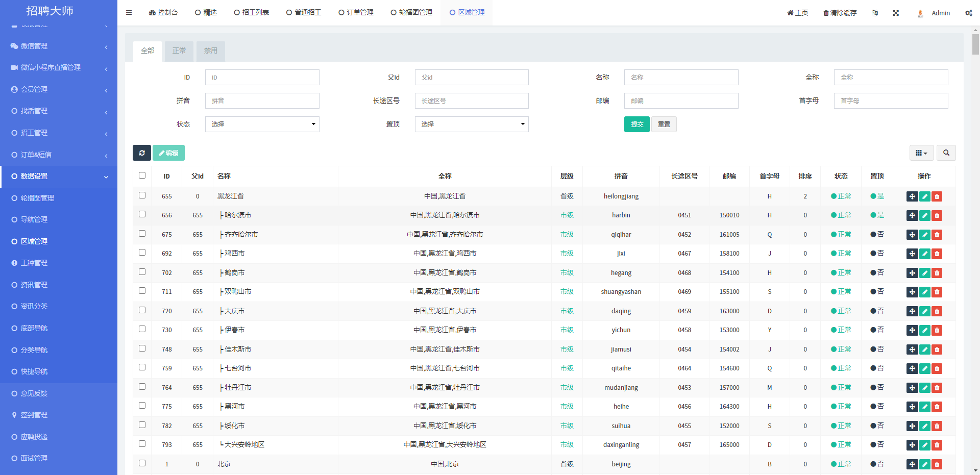Click the fullscreen icon in top bar
The height and width of the screenshot is (475, 980).
[896, 13]
